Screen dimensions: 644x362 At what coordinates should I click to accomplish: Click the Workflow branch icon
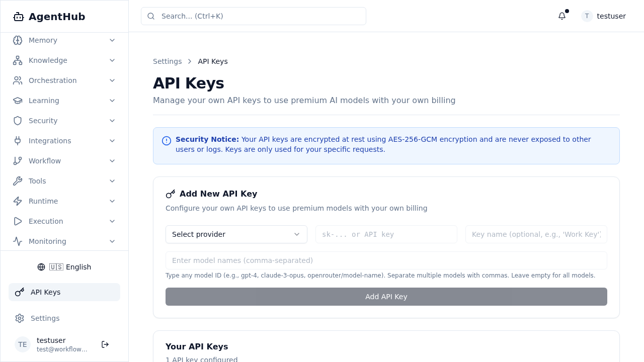tap(18, 161)
